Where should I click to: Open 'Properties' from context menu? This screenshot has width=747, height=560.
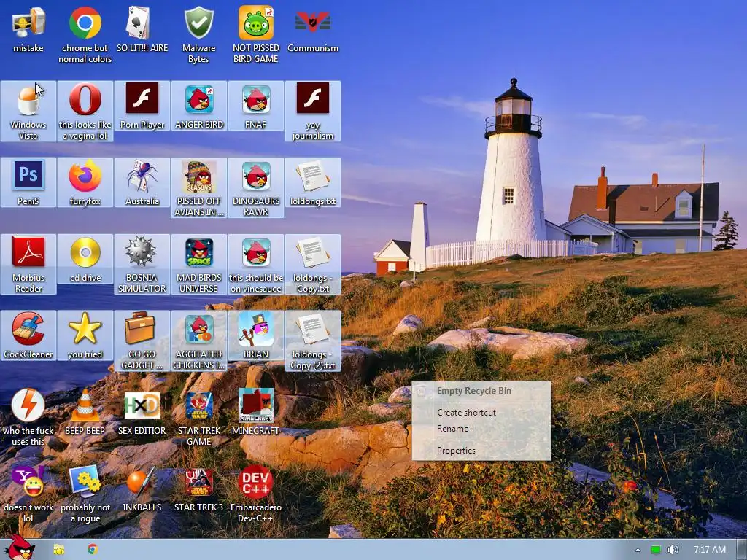click(x=481, y=451)
